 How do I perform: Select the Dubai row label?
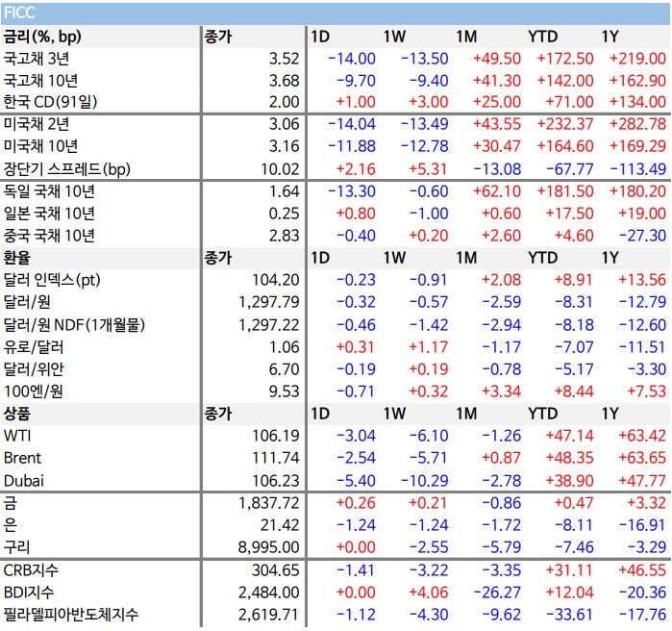(24, 481)
